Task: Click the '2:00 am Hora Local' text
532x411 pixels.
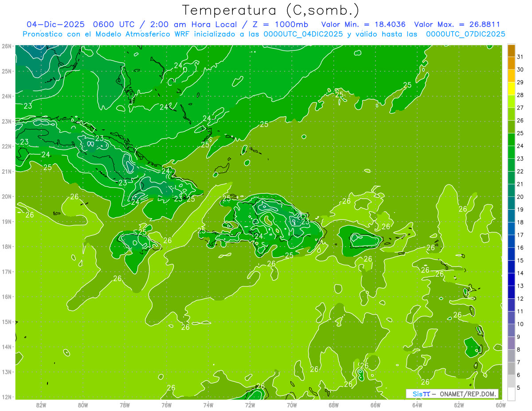Action: (192, 24)
